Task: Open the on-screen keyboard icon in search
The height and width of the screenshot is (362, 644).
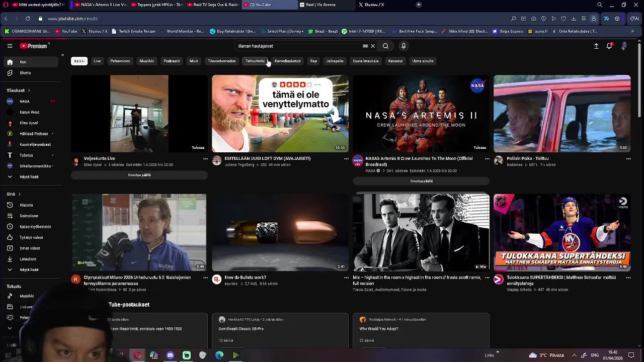Action: [x=365, y=46]
